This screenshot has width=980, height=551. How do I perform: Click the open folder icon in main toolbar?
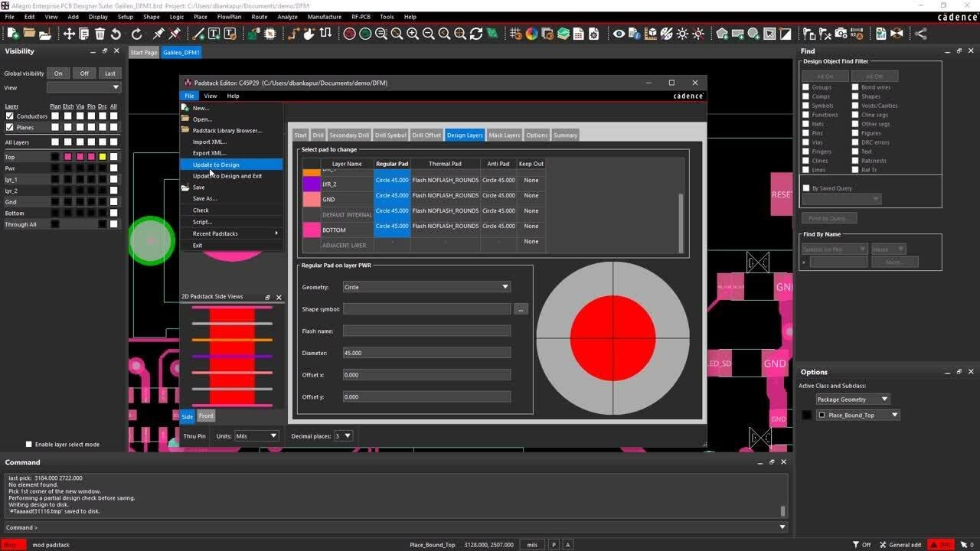pyautogui.click(x=29, y=34)
